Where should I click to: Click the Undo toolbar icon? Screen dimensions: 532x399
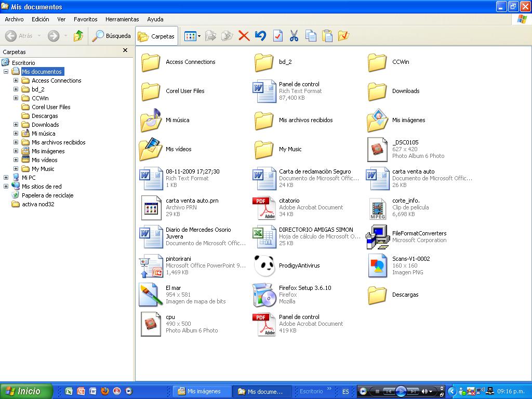260,36
